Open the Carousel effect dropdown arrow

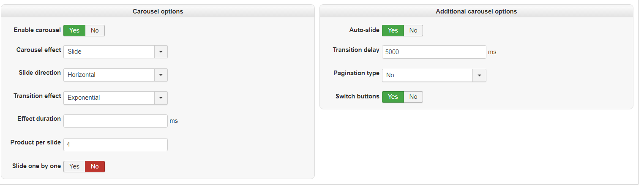[x=161, y=52]
